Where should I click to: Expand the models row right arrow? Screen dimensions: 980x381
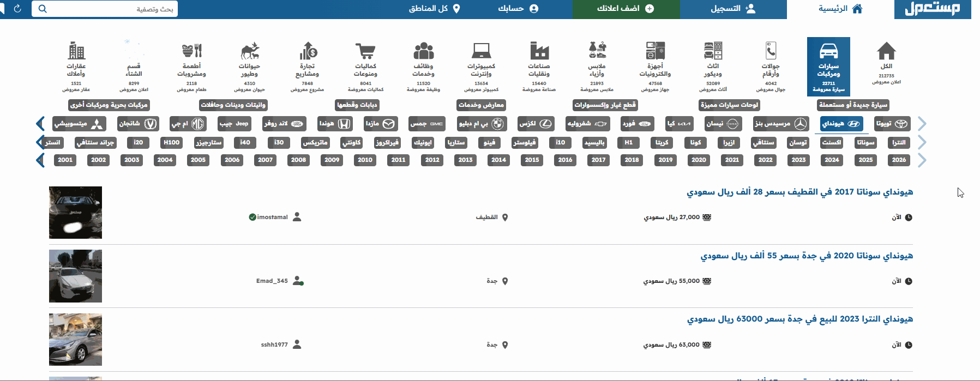pyautogui.click(x=922, y=142)
